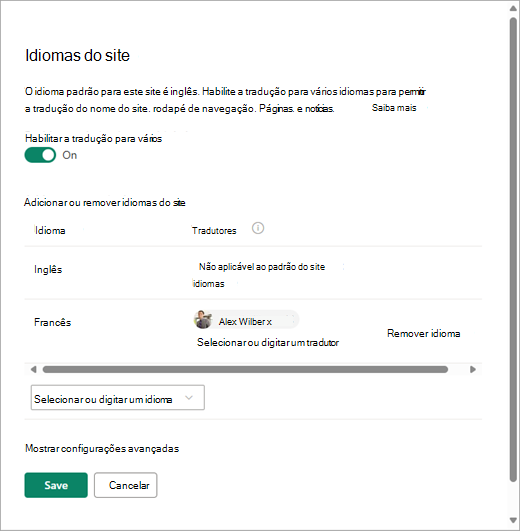
Task: Click the Idioma column header
Action: point(50,230)
